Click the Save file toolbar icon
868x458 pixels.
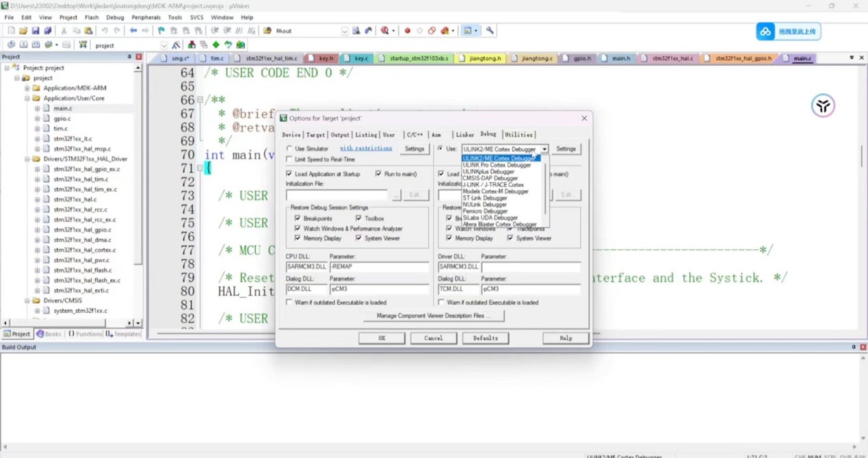[36, 31]
